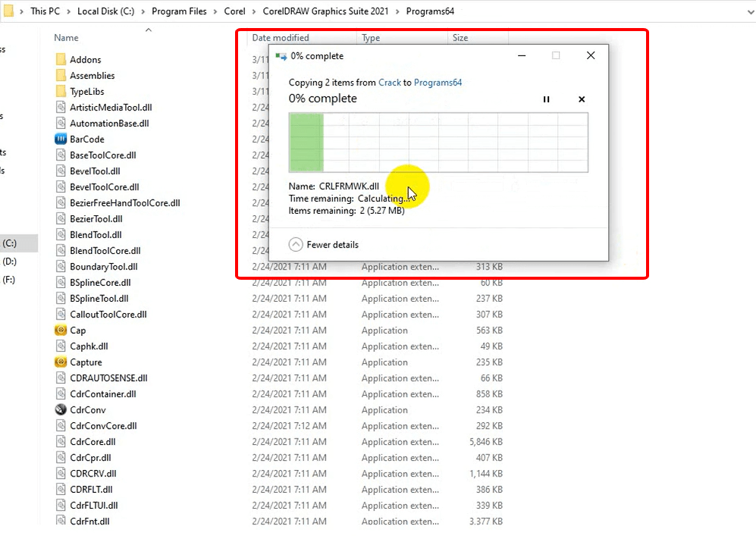
Task: Click the AutomationBase.dll file icon
Action: point(61,123)
